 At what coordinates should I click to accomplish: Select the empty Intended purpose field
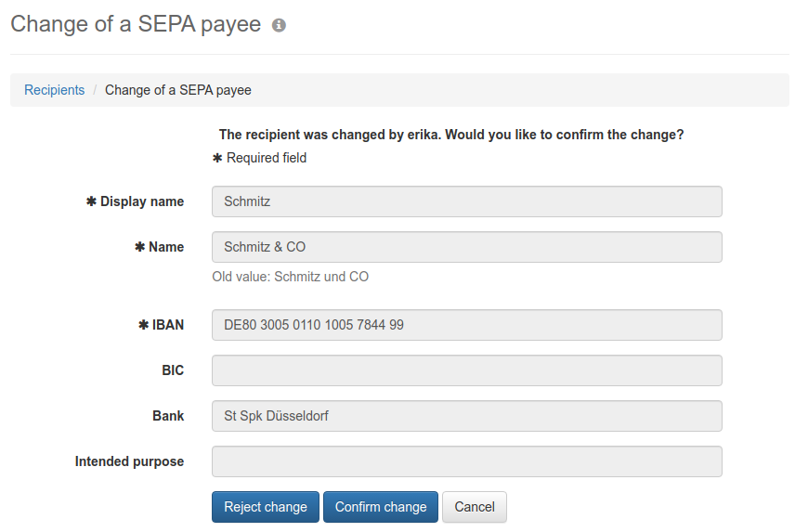pos(467,461)
